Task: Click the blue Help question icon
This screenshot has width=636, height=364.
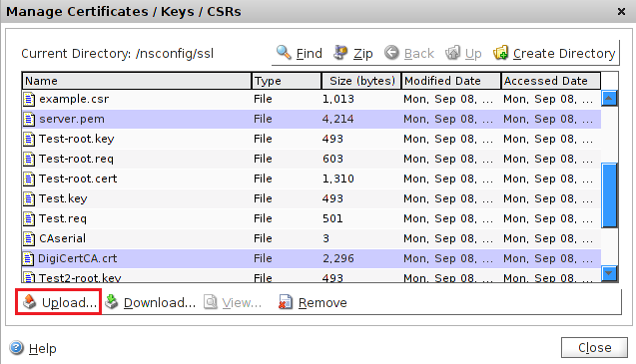Action: [x=17, y=348]
